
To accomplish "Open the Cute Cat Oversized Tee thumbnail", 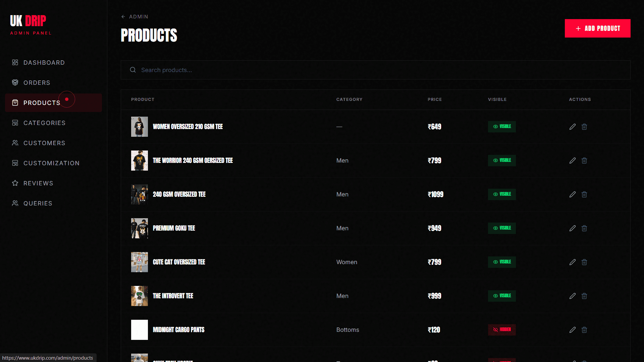I will click(140, 262).
